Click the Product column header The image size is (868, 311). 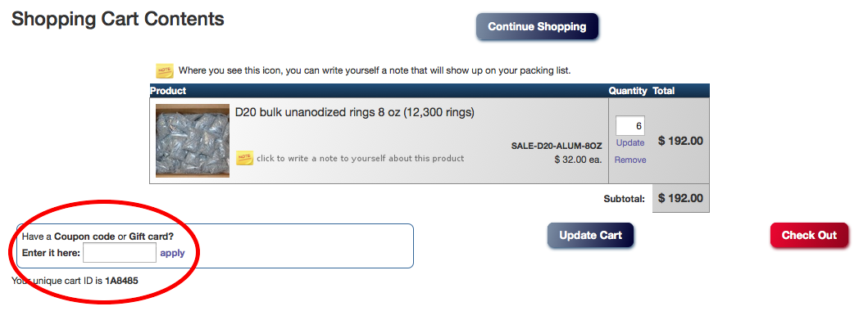point(168,91)
